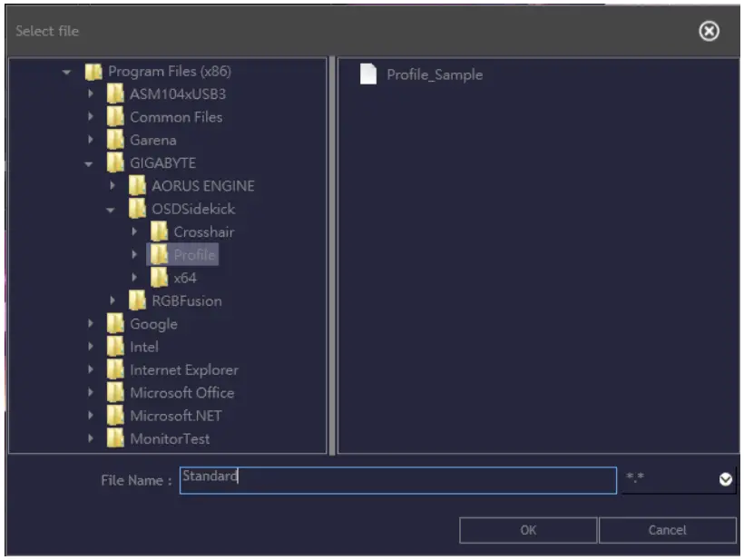This screenshot has height=560, width=744.
Task: Click the MonitorTest folder icon
Action: tap(116, 438)
